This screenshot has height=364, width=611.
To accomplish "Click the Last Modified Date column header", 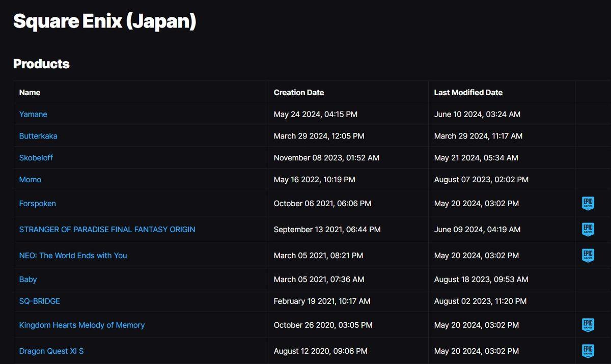I will [468, 93].
